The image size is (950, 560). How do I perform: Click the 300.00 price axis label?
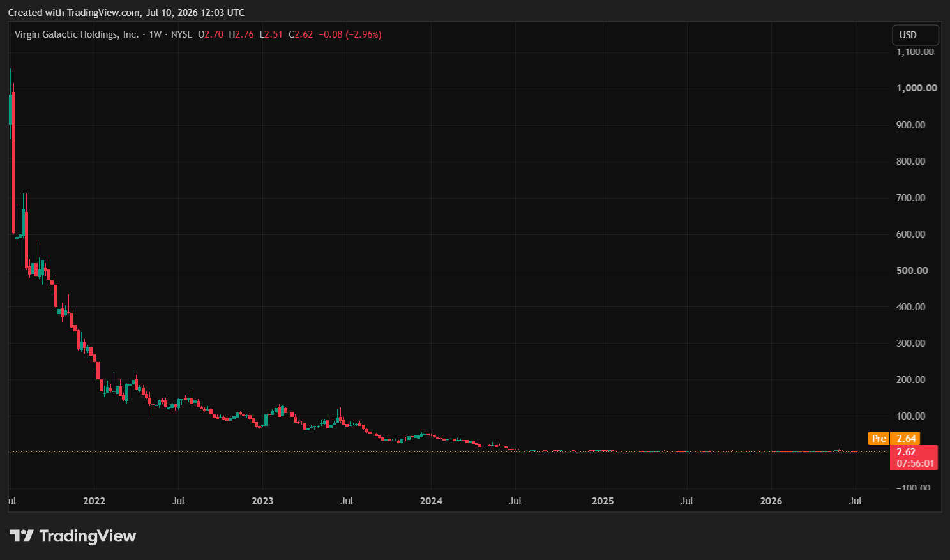tap(911, 343)
